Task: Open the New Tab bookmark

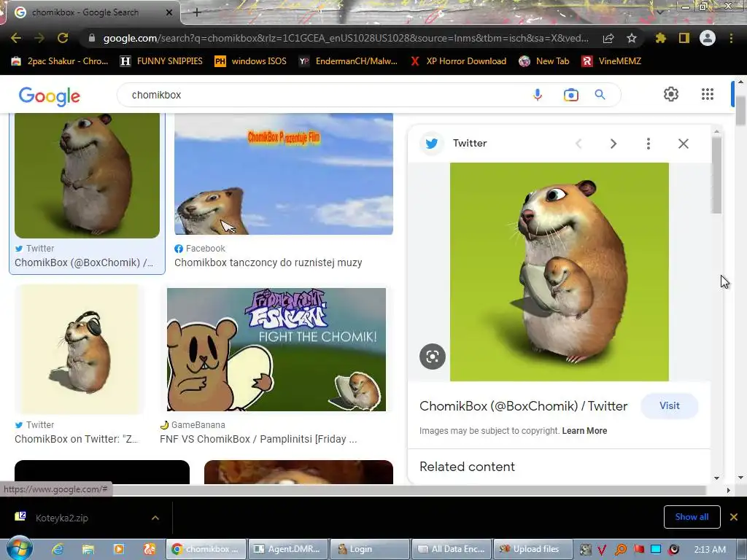Action: click(544, 61)
